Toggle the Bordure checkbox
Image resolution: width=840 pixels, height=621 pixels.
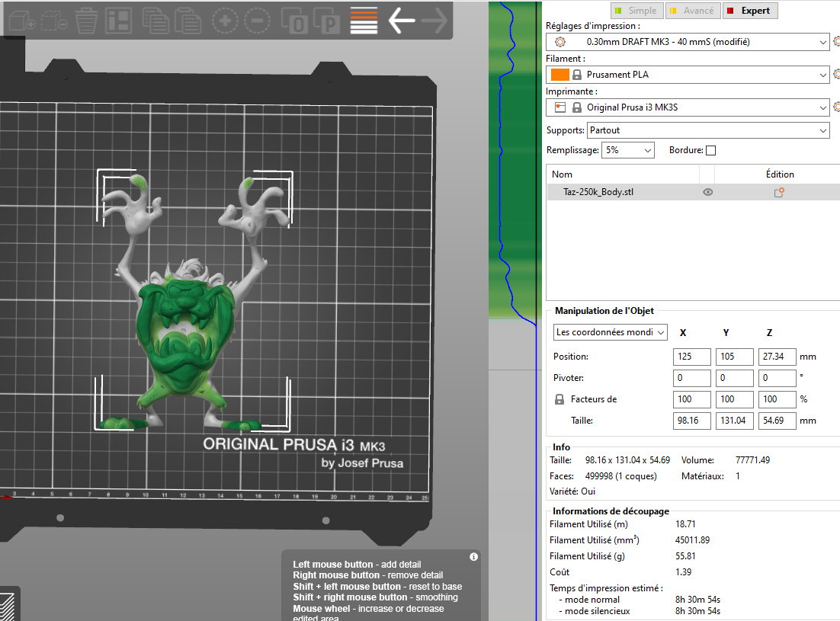click(x=710, y=151)
